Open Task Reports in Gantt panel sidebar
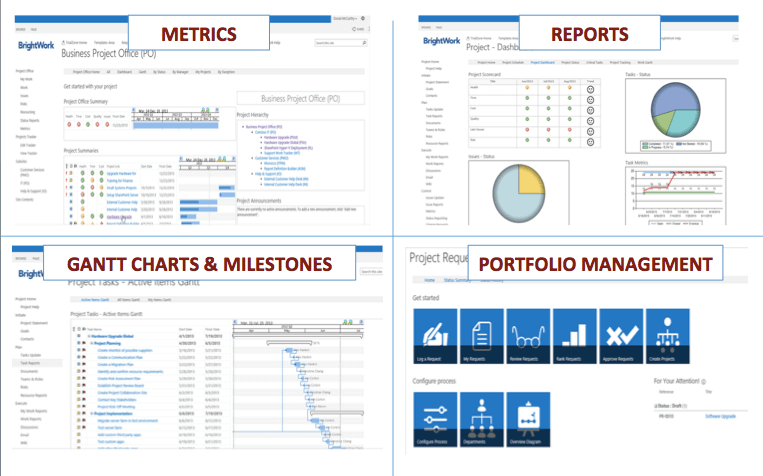763x476 pixels. click(x=30, y=363)
